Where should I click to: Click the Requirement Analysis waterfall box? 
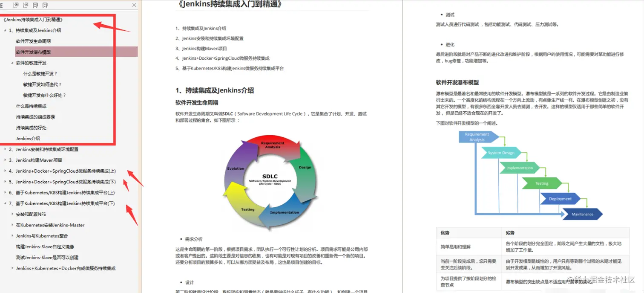pyautogui.click(x=479, y=137)
